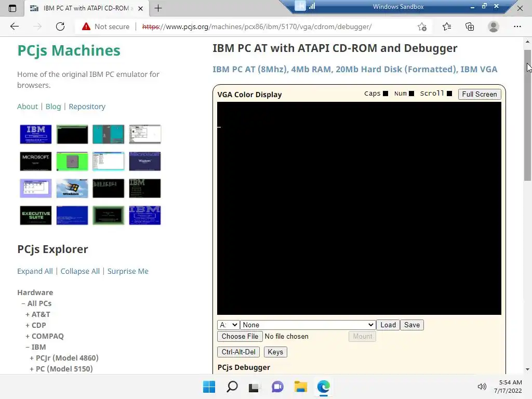Viewport: 532px width, 399px height.
Task: Open File Explorer from taskbar
Action: (301, 387)
